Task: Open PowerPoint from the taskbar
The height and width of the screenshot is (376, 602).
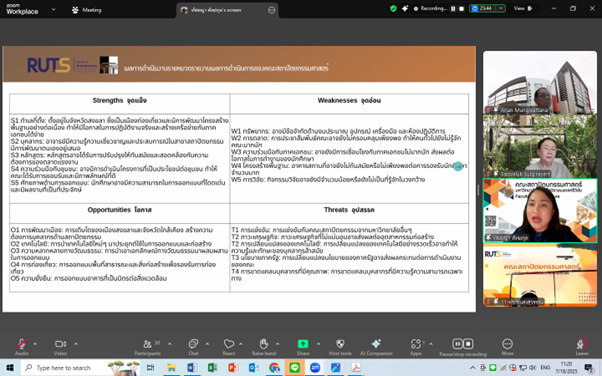Action: 233,368
